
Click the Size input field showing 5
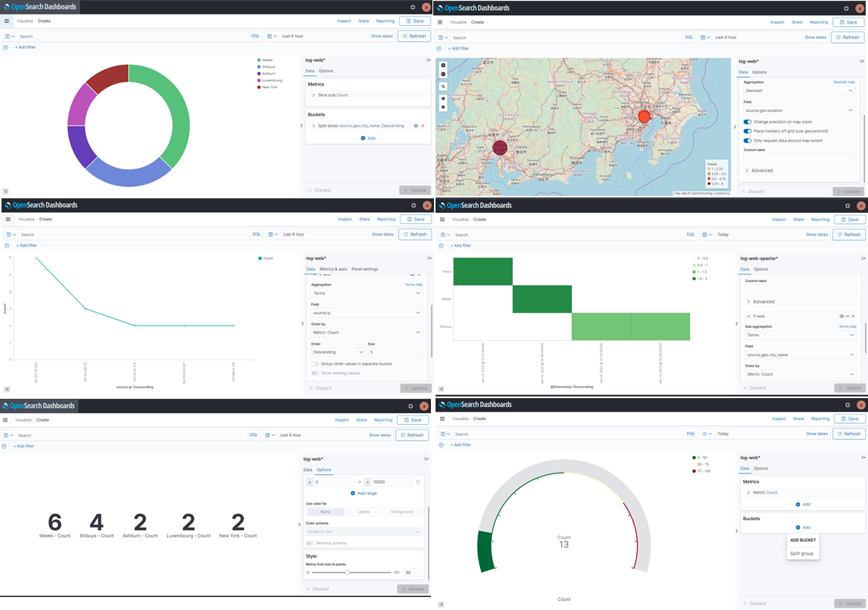394,352
